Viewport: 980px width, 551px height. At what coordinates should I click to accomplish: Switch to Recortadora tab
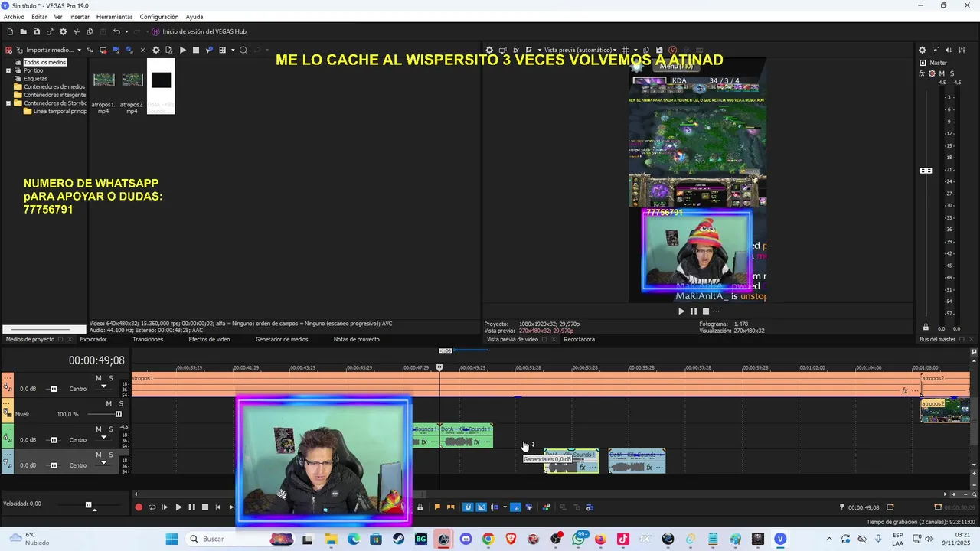pos(579,339)
